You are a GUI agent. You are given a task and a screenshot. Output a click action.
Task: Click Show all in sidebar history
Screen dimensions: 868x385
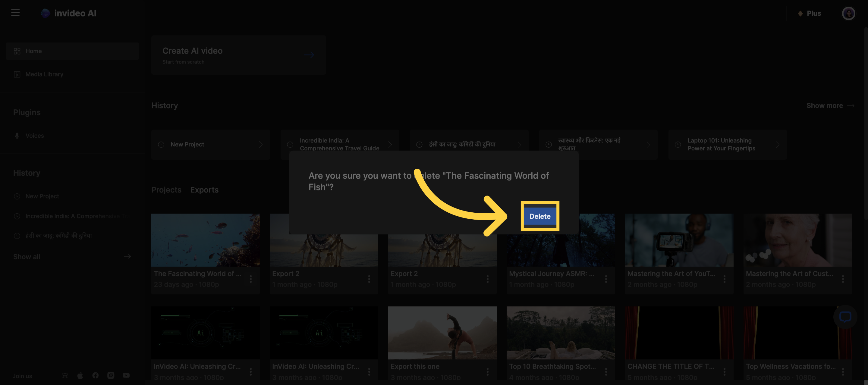point(27,257)
